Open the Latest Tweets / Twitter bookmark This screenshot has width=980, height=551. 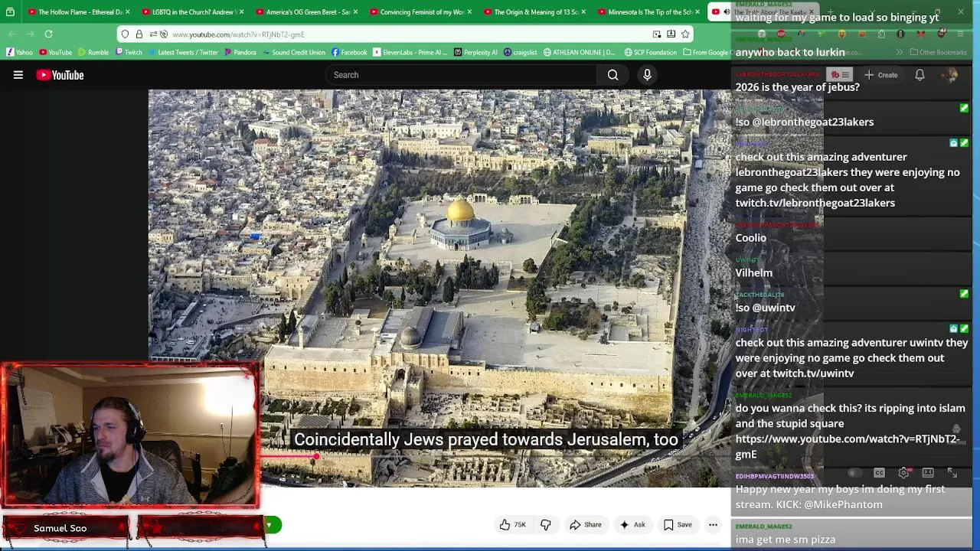[183, 52]
